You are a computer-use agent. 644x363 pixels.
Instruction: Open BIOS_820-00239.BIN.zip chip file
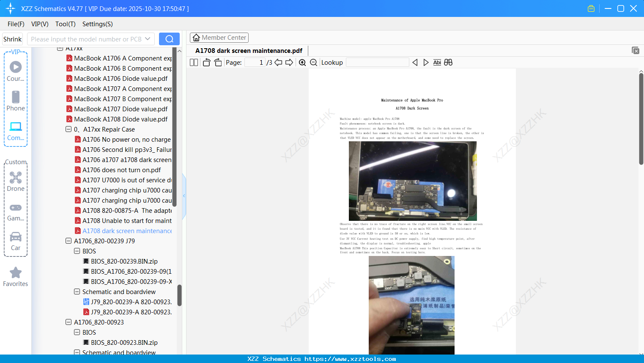point(124,261)
